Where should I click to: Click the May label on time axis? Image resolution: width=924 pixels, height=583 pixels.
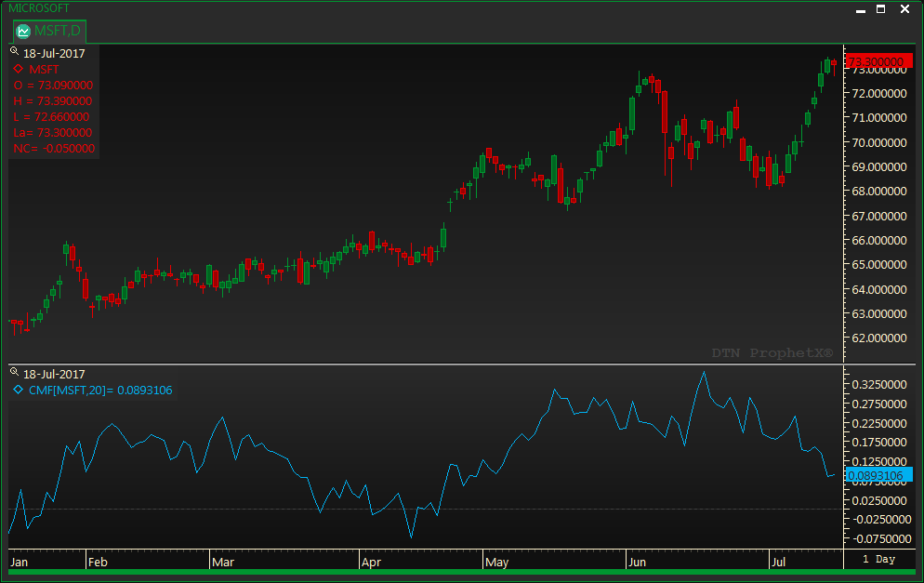[496, 563]
